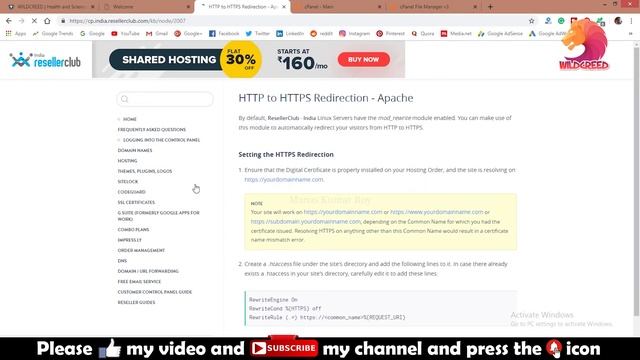Switch to the cPanel File Manager tab
The height and width of the screenshot is (360, 640).
(433, 7)
